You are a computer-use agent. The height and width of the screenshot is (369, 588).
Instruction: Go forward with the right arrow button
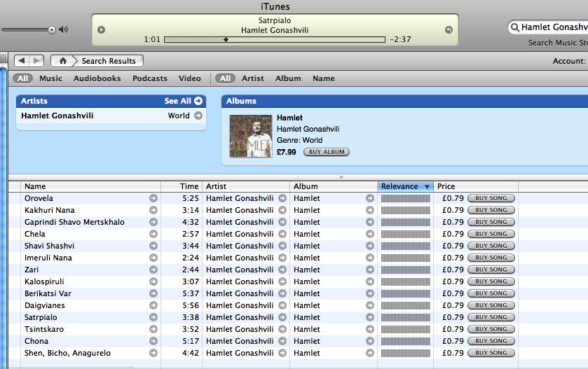(x=36, y=61)
